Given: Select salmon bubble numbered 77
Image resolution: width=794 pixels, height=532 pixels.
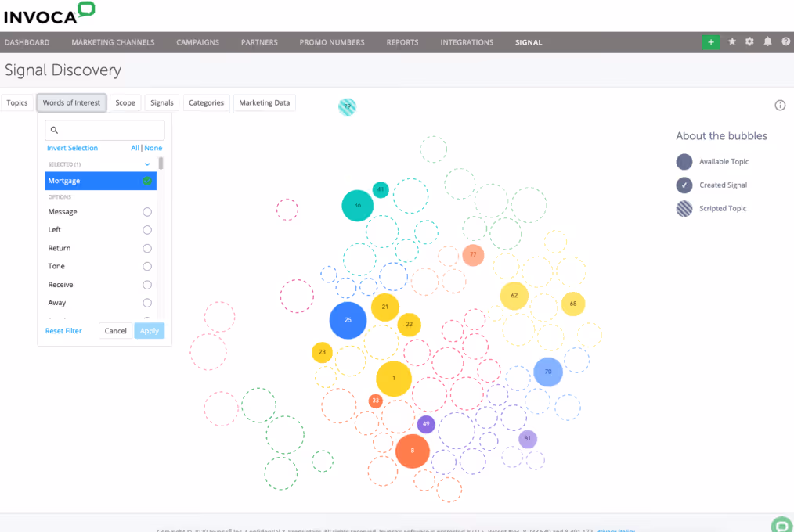Looking at the screenshot, I should tap(473, 254).
